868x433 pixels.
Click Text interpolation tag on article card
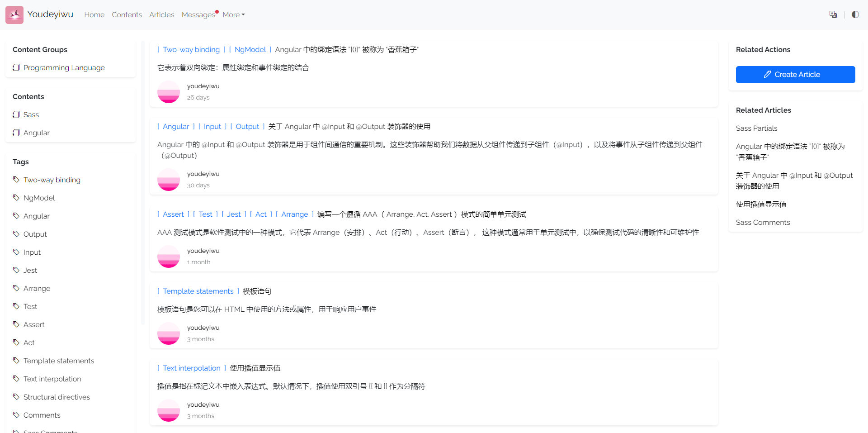(x=192, y=368)
